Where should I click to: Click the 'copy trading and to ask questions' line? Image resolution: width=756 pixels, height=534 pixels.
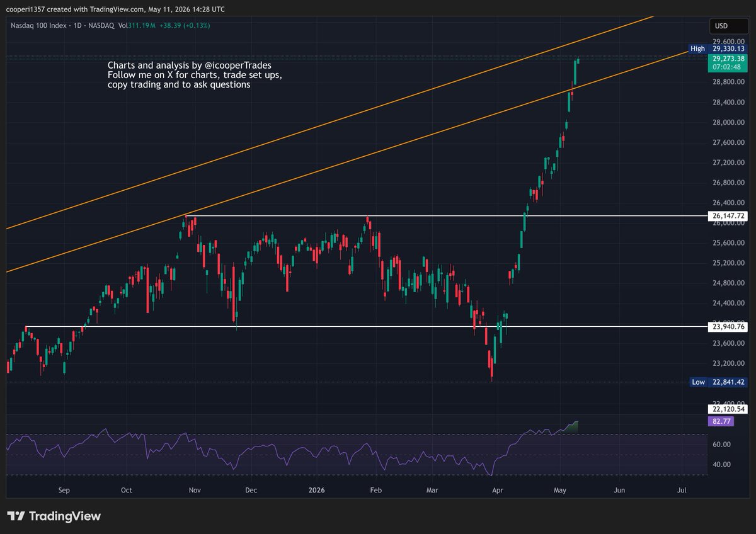pyautogui.click(x=179, y=84)
